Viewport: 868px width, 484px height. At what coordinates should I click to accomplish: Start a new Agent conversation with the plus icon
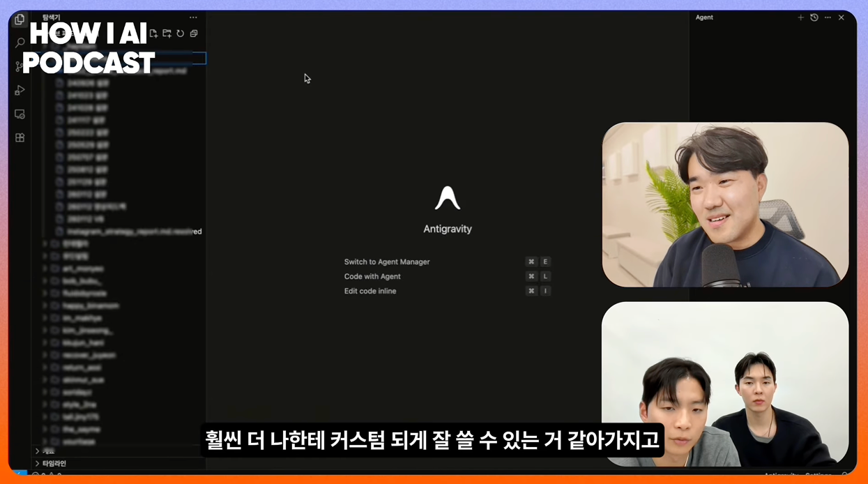pyautogui.click(x=800, y=17)
